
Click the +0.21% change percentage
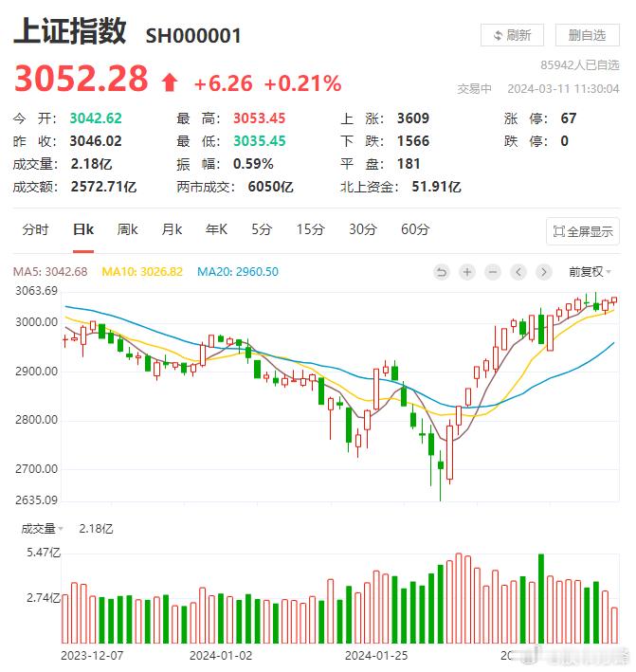pos(303,83)
